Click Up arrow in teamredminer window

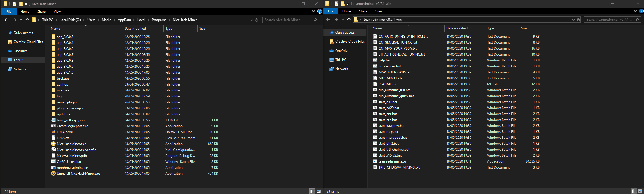(349, 20)
